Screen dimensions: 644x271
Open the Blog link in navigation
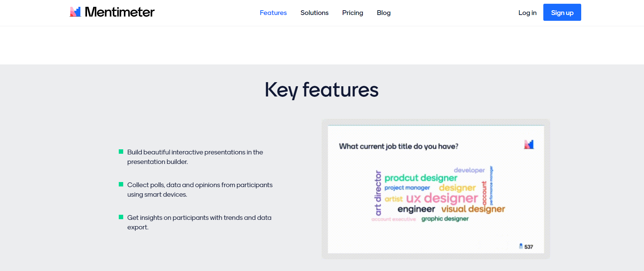coord(384,13)
